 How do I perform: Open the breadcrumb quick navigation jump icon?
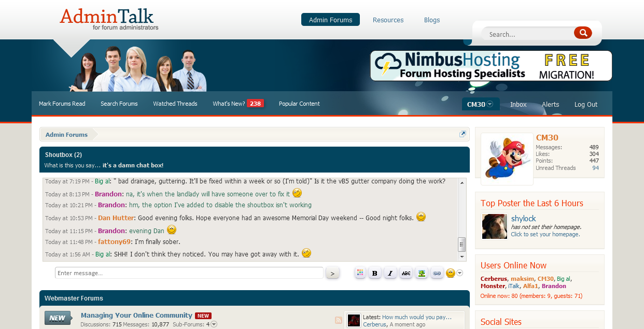(x=463, y=134)
